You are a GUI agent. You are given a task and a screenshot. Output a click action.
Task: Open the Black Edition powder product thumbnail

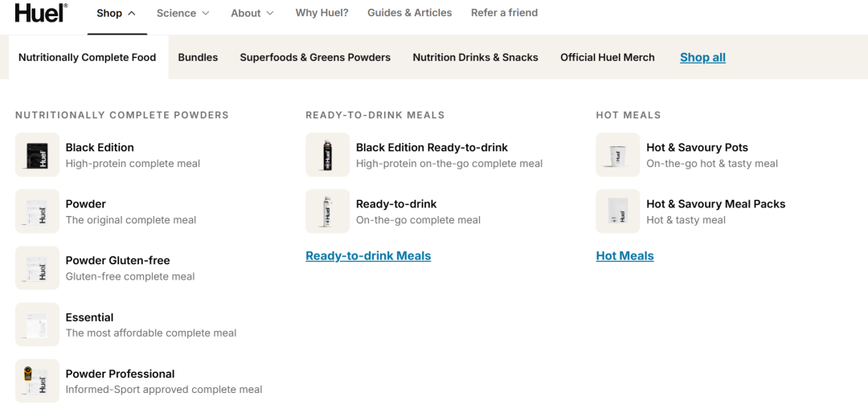[x=37, y=155]
